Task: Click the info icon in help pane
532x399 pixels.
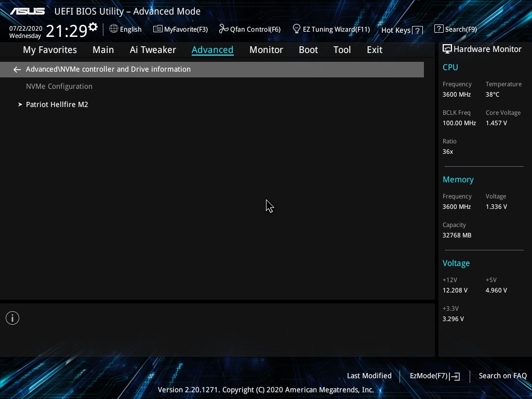Action: pos(12,318)
